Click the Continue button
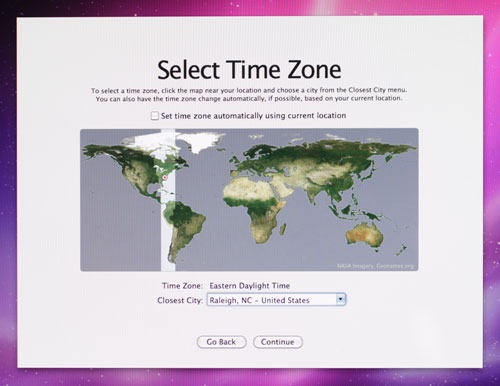 tap(278, 342)
